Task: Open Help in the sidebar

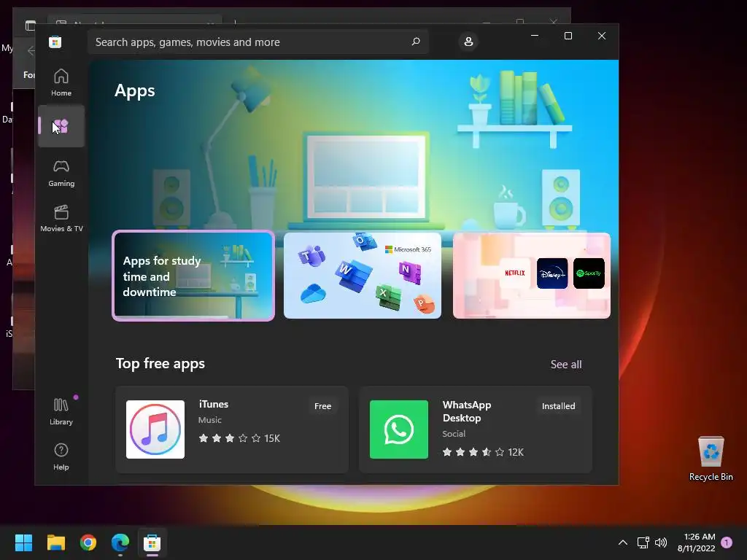Action: [x=61, y=456]
